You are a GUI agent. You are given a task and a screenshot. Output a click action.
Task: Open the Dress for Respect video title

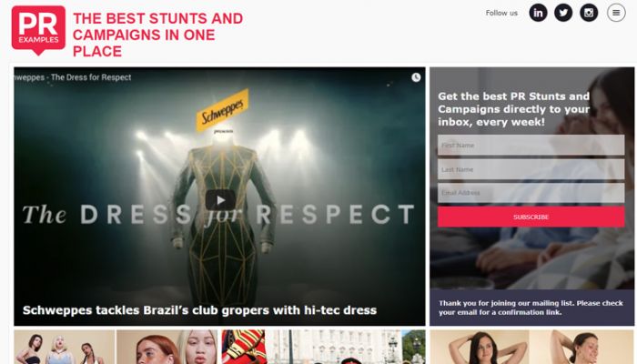pos(73,77)
